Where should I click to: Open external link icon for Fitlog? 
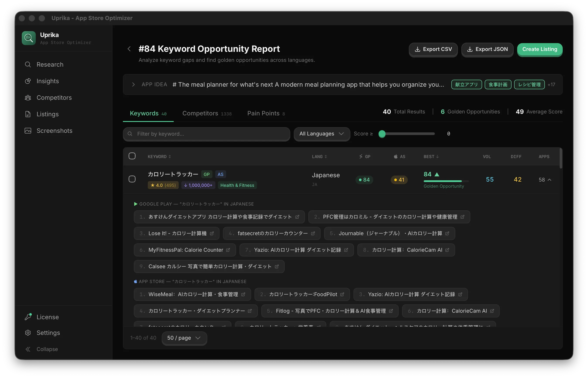pyautogui.click(x=391, y=311)
